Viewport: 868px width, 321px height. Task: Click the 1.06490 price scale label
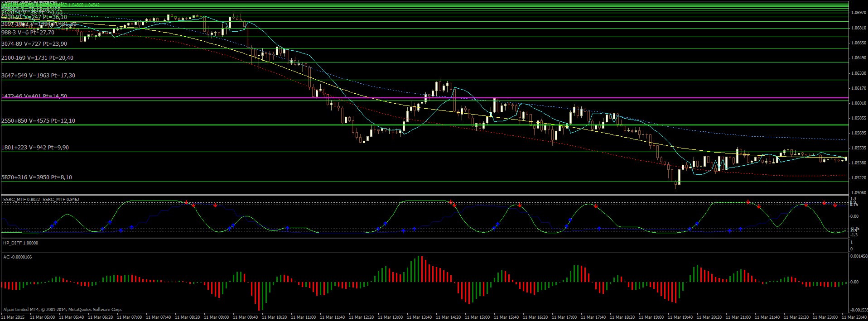pyautogui.click(x=858, y=58)
